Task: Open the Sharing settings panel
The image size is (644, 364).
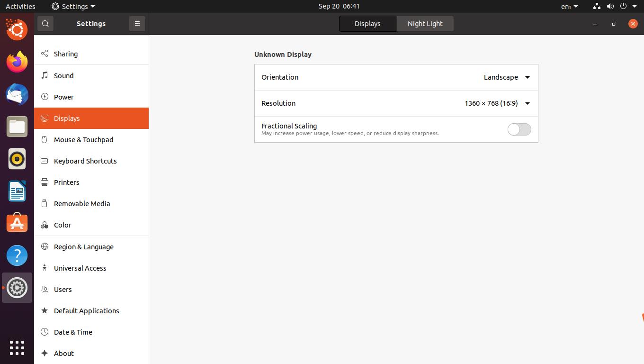Action: (91, 54)
